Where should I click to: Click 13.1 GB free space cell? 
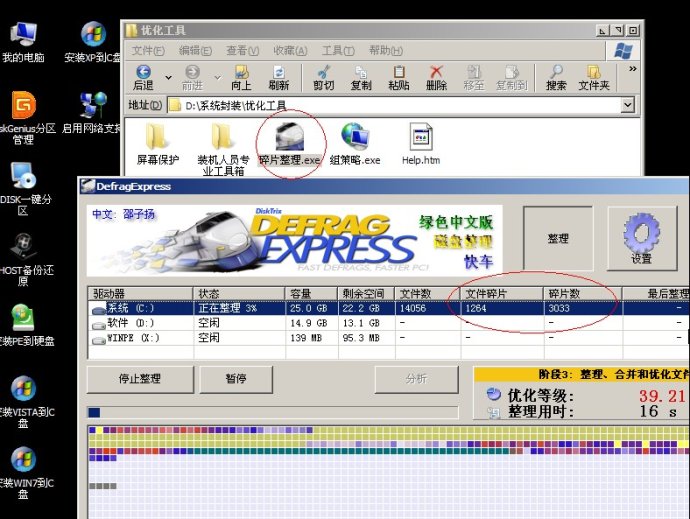367,323
